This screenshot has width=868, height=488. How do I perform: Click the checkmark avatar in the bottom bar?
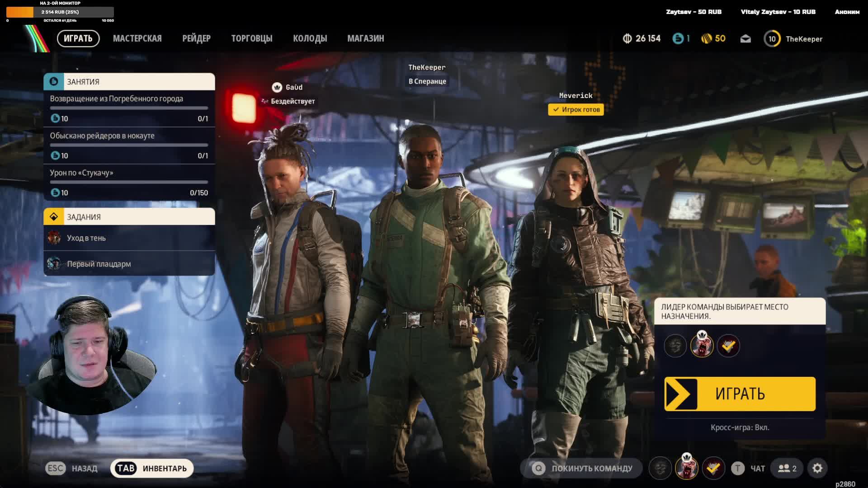pos(713,469)
